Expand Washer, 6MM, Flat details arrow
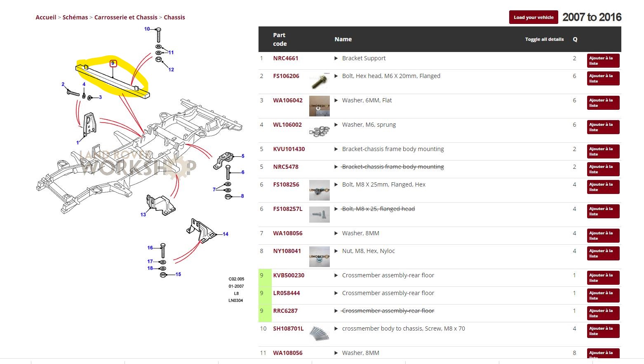This screenshot has width=644, height=364. click(x=336, y=101)
